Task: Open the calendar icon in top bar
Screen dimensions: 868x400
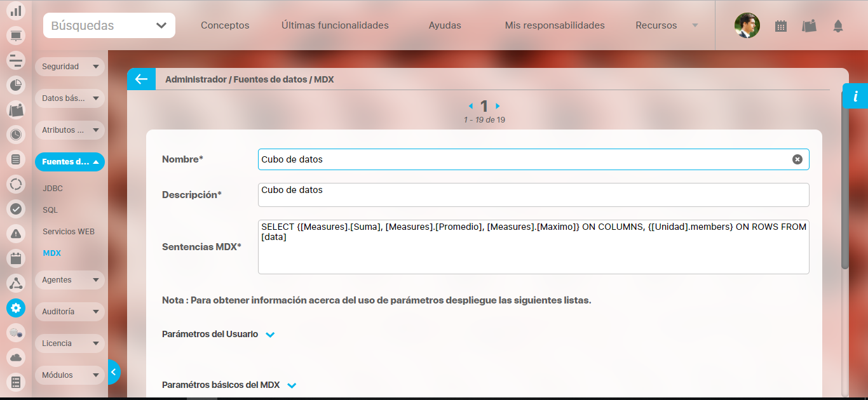Action: click(x=781, y=26)
